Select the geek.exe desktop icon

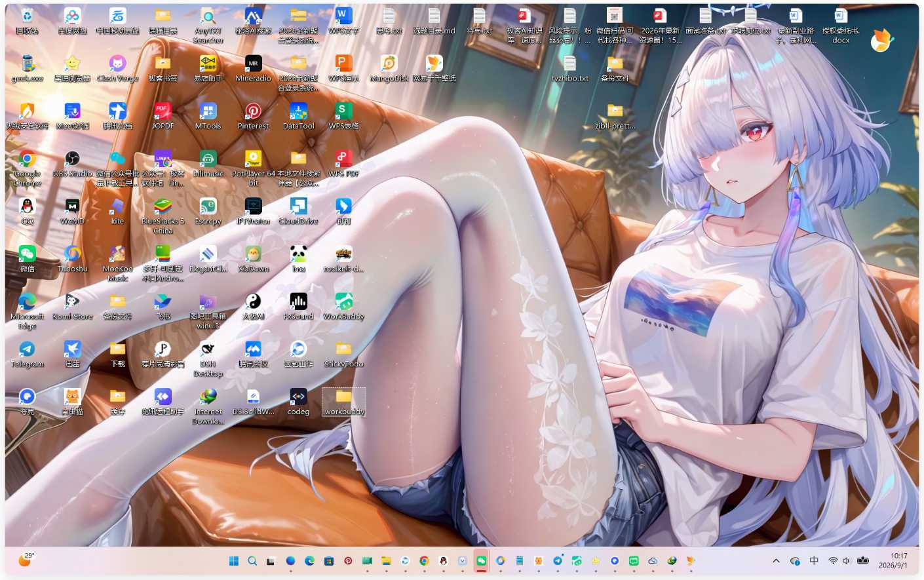27,69
